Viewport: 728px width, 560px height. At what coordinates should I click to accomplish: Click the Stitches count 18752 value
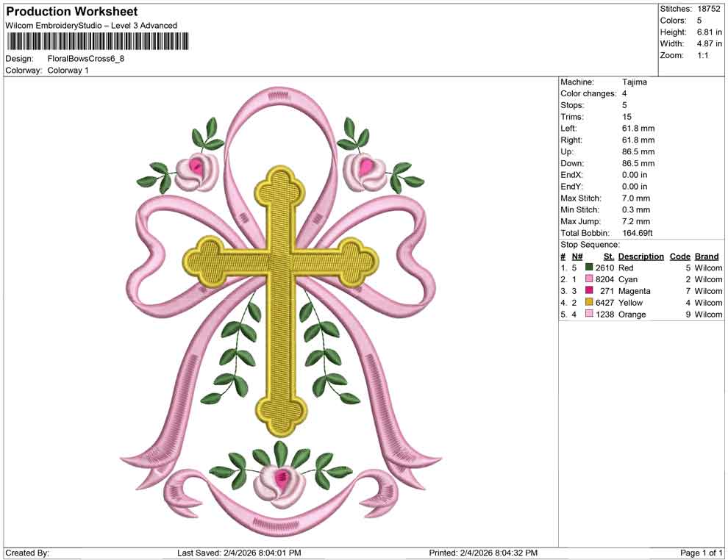[707, 8]
